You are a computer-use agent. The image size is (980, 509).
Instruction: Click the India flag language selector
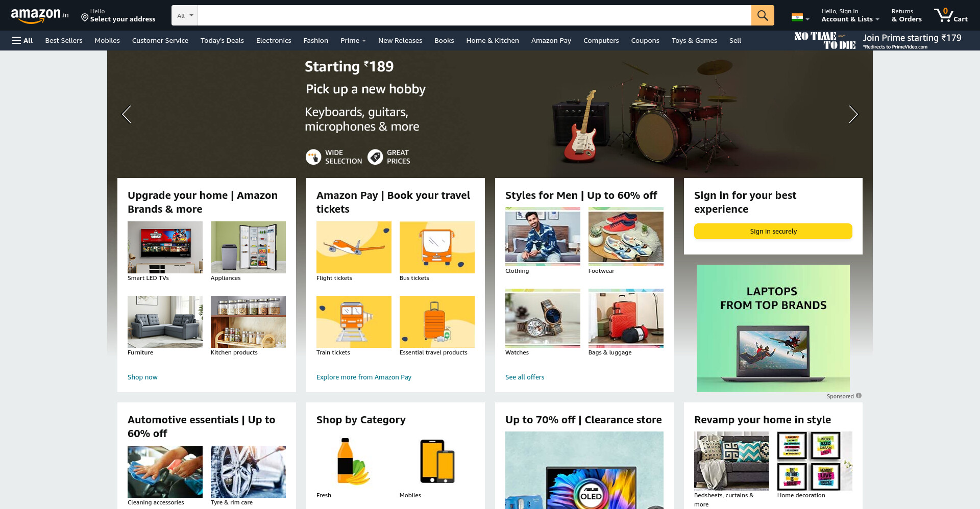pos(800,17)
